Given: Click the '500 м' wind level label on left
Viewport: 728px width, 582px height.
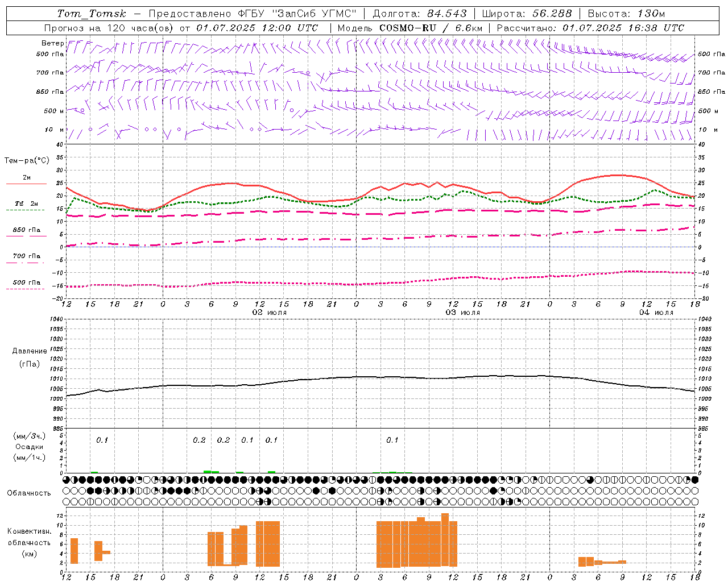Looking at the screenshot, I should [x=54, y=111].
